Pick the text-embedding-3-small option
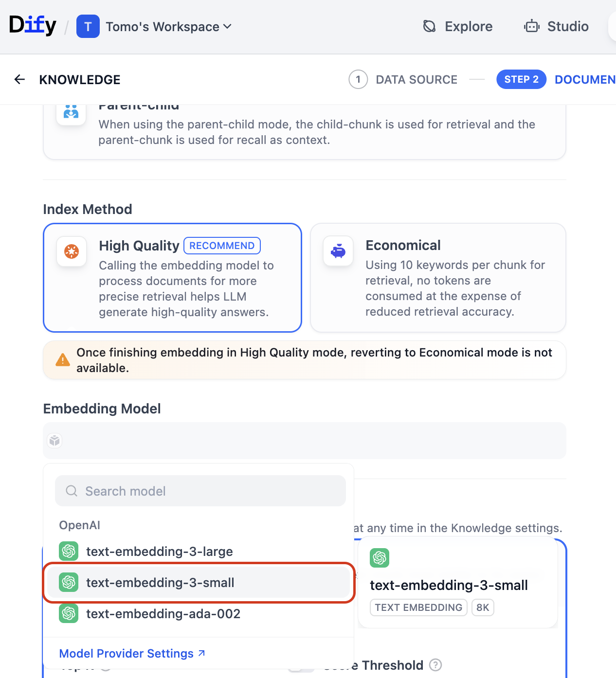The width and height of the screenshot is (616, 678). click(x=160, y=583)
